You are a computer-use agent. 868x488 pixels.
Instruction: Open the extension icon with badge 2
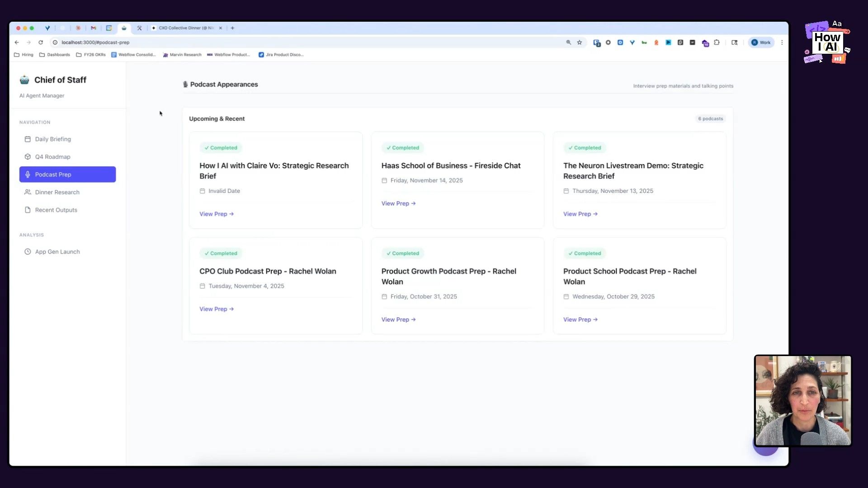[x=597, y=43]
